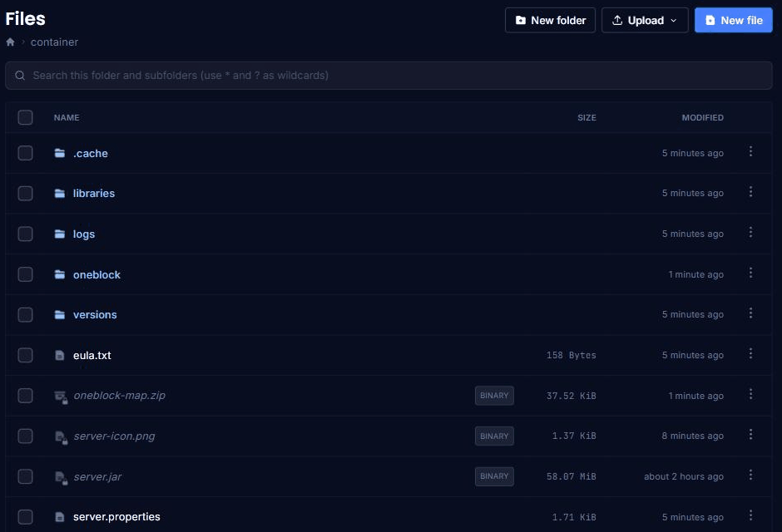Tick the eula.txt checkbox
The image size is (782, 532).
[26, 355]
